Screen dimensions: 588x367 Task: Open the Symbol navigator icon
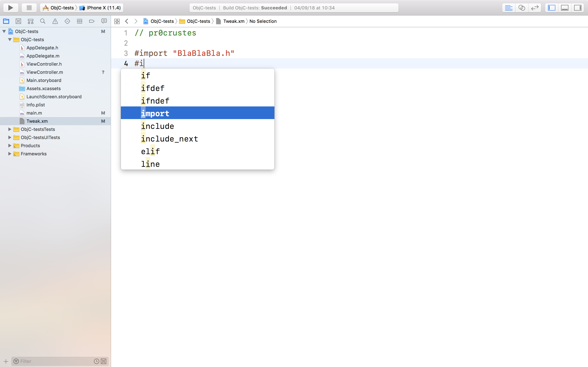pyautogui.click(x=31, y=21)
